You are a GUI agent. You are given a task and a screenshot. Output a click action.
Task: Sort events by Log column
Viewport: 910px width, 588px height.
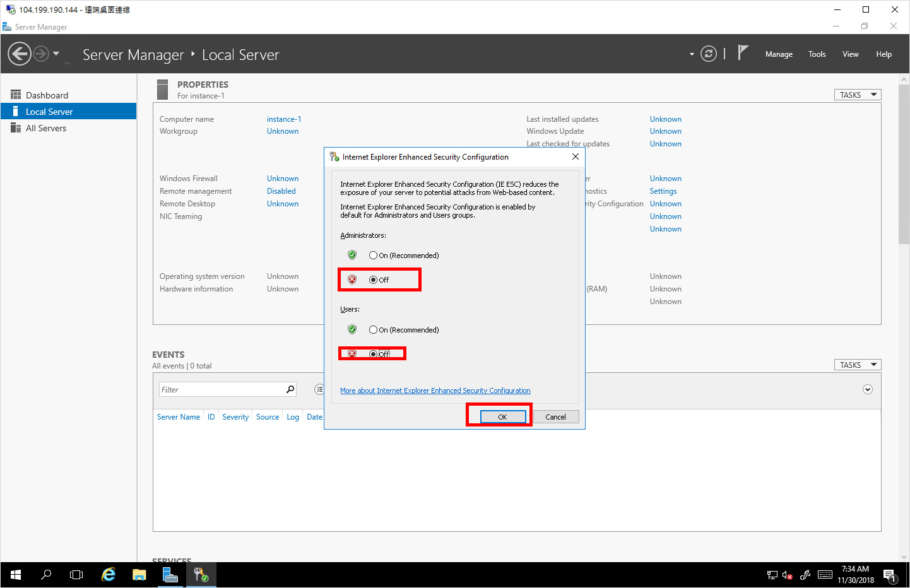tap(293, 417)
